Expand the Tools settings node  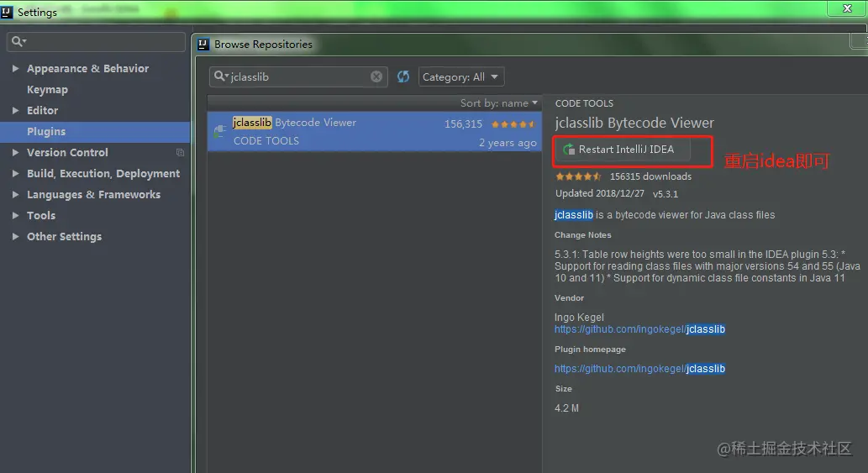point(15,215)
